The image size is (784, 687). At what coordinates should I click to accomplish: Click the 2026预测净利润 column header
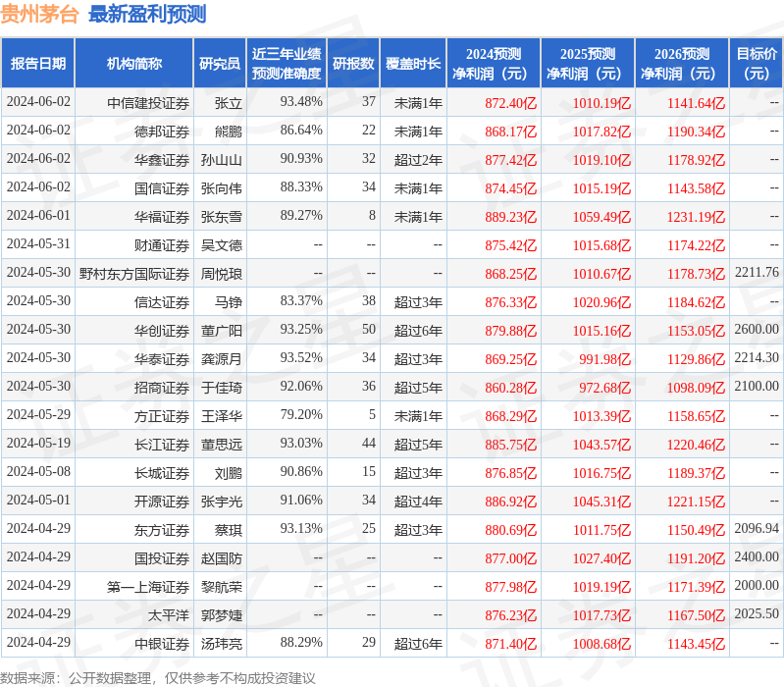pos(682,63)
